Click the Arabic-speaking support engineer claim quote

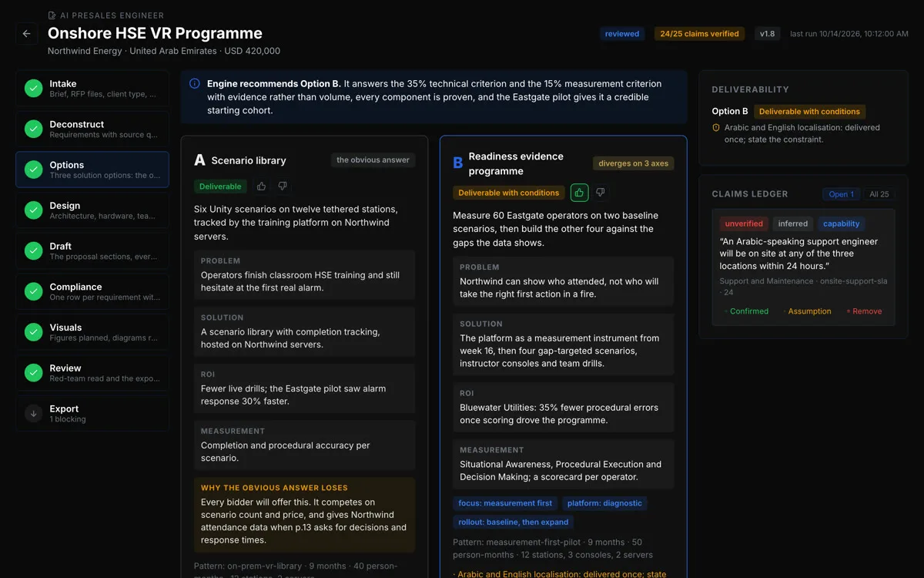click(x=798, y=254)
